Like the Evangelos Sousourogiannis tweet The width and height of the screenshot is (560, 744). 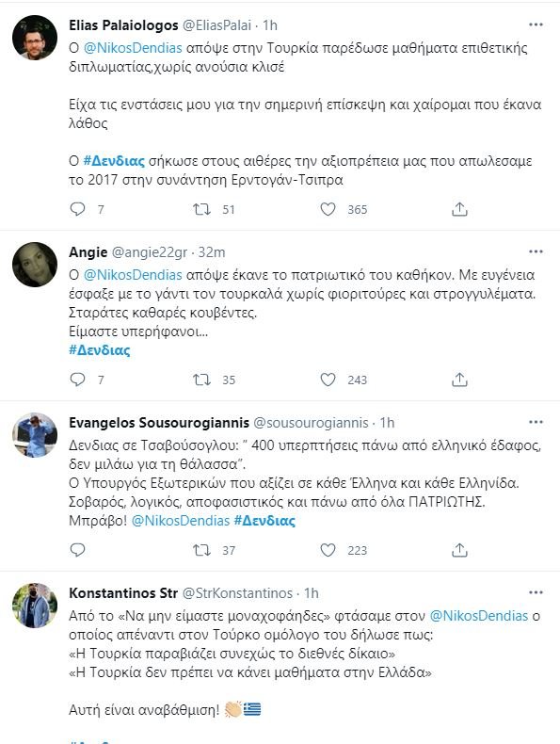point(328,549)
